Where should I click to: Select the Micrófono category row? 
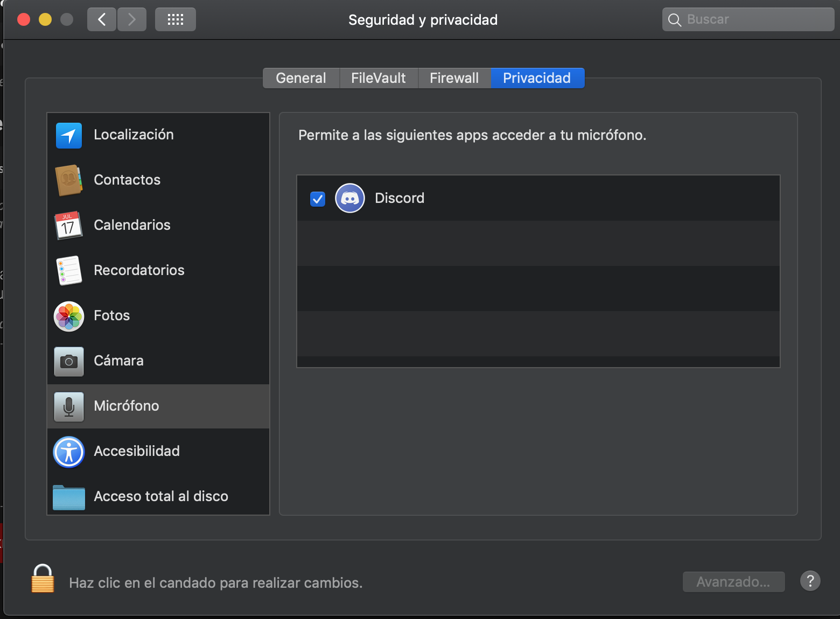point(158,406)
